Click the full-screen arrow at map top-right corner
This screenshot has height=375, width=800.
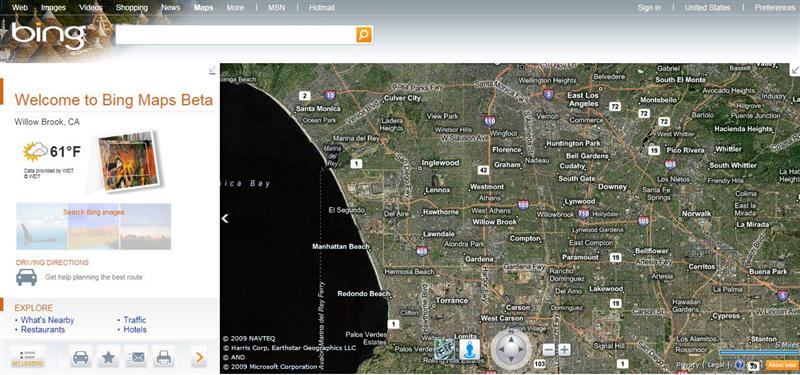point(795,70)
